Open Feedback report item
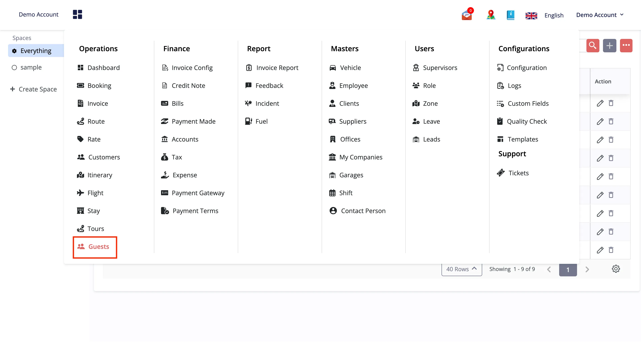 tap(265, 86)
